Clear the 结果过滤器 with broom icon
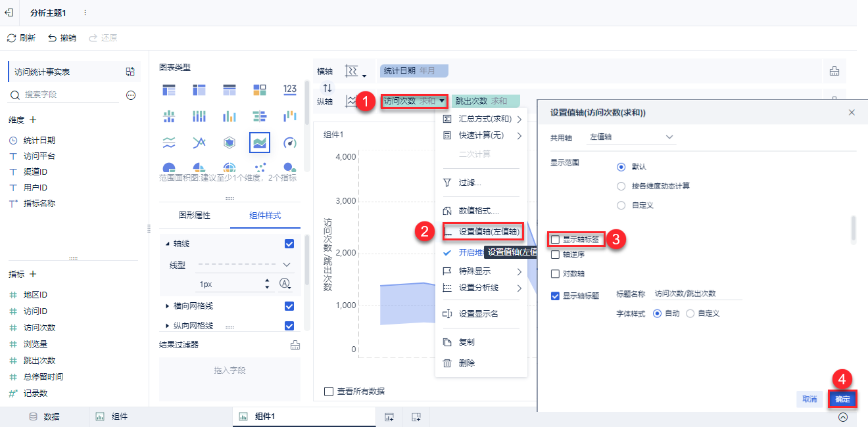The image size is (868, 427). point(295,345)
